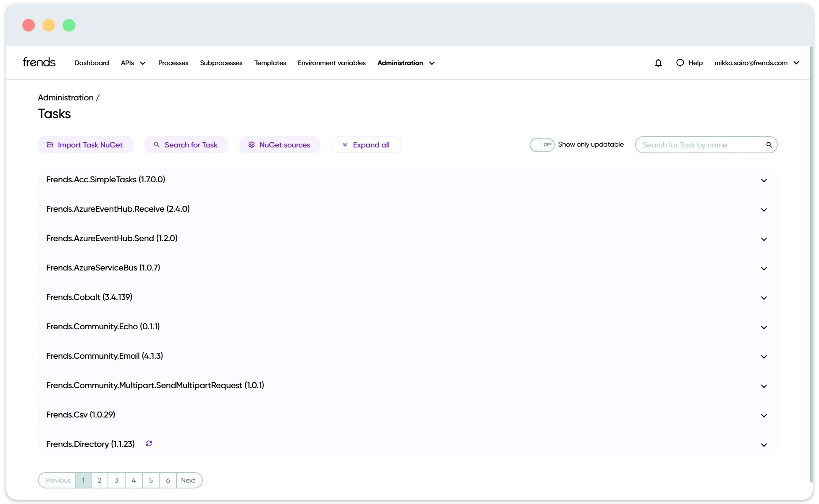
Task: Click Expand all button
Action: 366,145
